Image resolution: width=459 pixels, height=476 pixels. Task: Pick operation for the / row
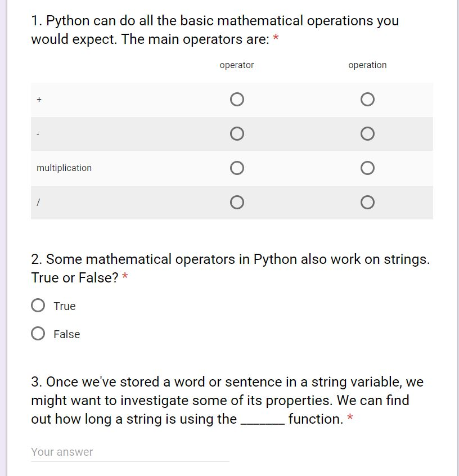pyautogui.click(x=367, y=202)
